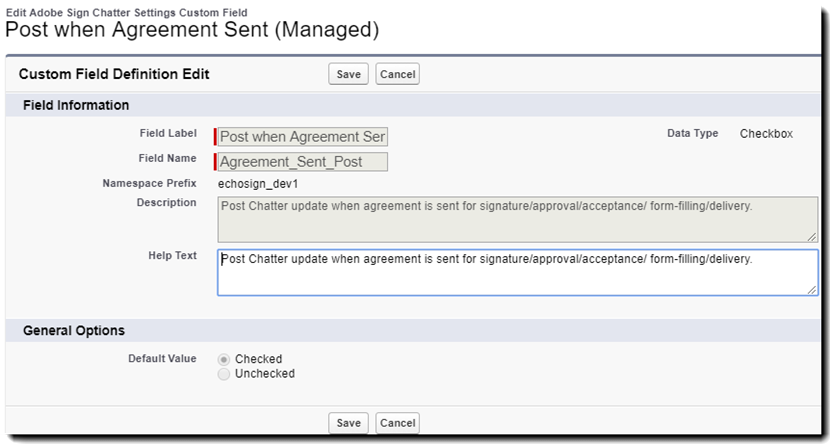Click the General Options section header
This screenshot has height=444, width=830.
point(74,330)
